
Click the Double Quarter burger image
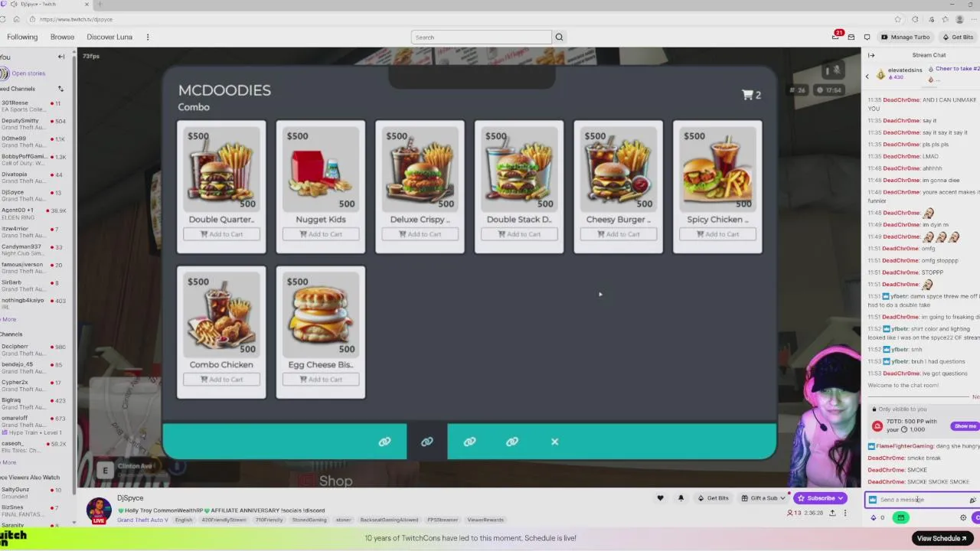[x=221, y=170]
